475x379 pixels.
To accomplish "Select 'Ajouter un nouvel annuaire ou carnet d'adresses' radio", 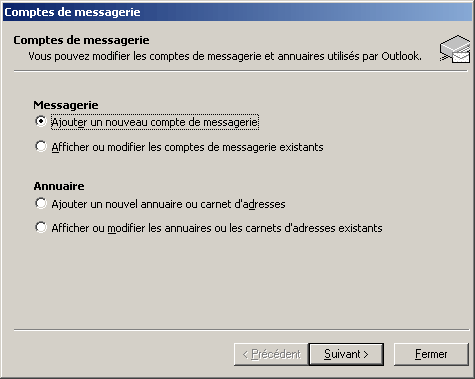I will pyautogui.click(x=41, y=203).
